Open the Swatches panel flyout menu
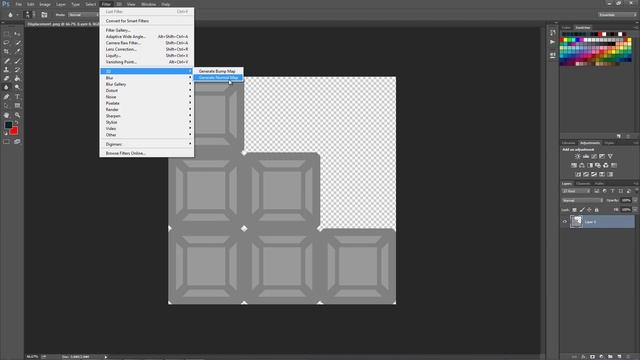 point(636,28)
